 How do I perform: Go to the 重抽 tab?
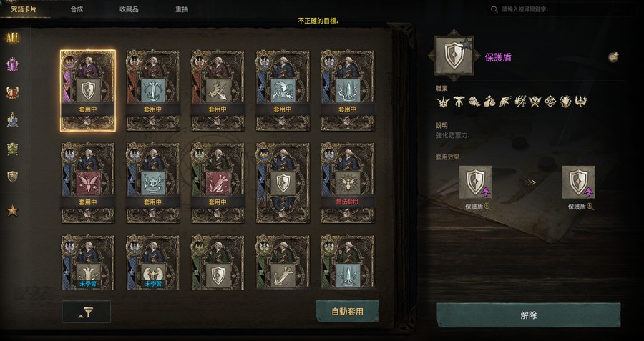pos(182,9)
